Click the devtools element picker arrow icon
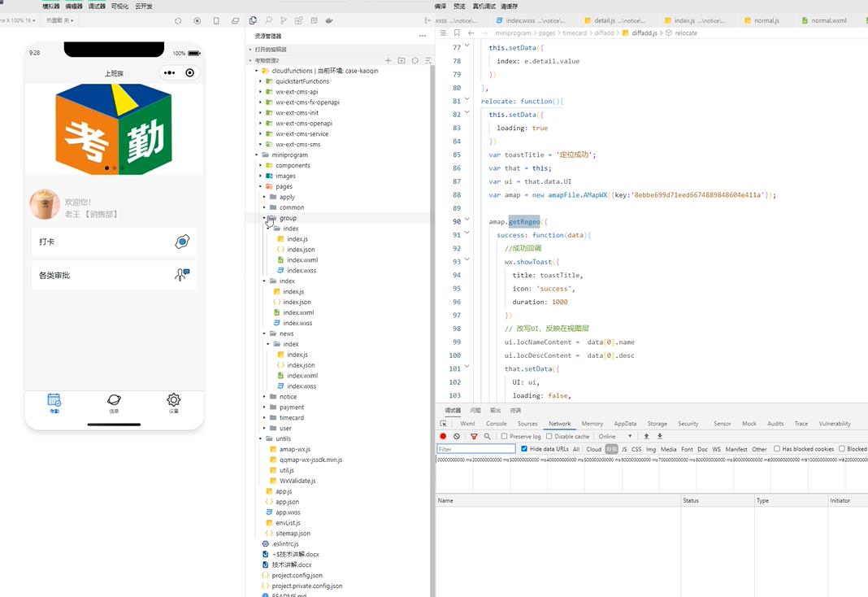The width and height of the screenshot is (868, 597). coord(444,424)
